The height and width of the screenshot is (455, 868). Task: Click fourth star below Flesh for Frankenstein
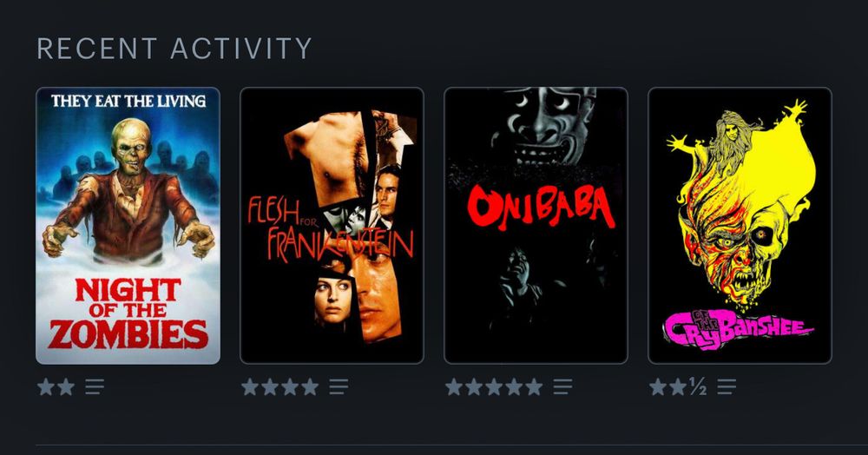pos(310,387)
